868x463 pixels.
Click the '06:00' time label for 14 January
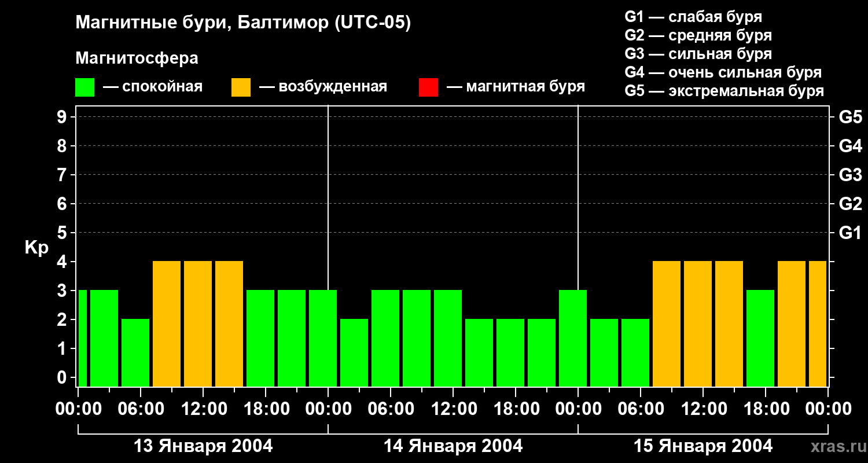[x=391, y=409]
